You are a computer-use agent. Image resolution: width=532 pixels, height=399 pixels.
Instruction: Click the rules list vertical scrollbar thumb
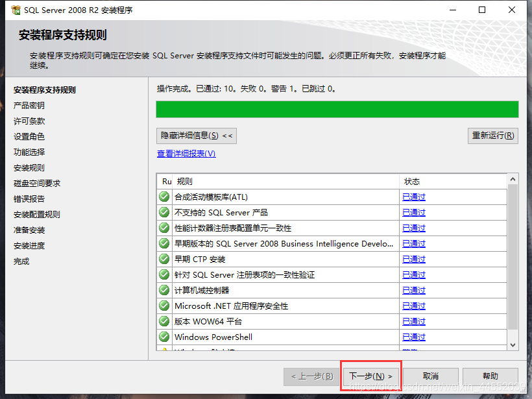(513, 257)
